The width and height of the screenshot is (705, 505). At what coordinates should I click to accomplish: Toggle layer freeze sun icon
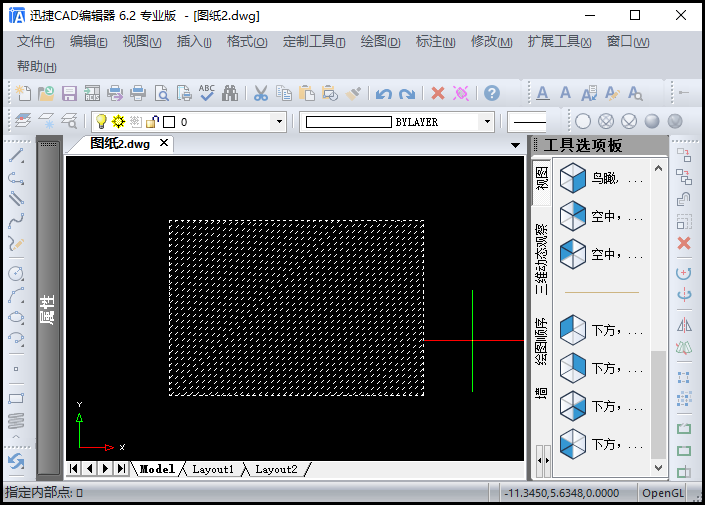coord(118,121)
